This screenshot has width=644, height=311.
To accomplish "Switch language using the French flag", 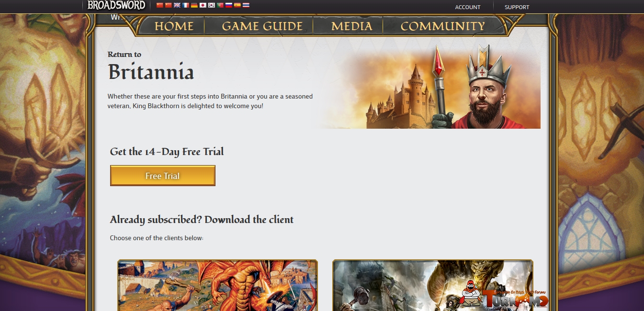I will [186, 5].
